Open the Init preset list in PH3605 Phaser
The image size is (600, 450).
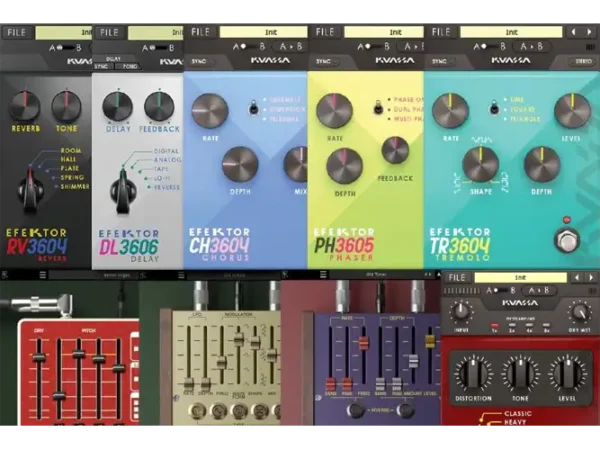384,32
